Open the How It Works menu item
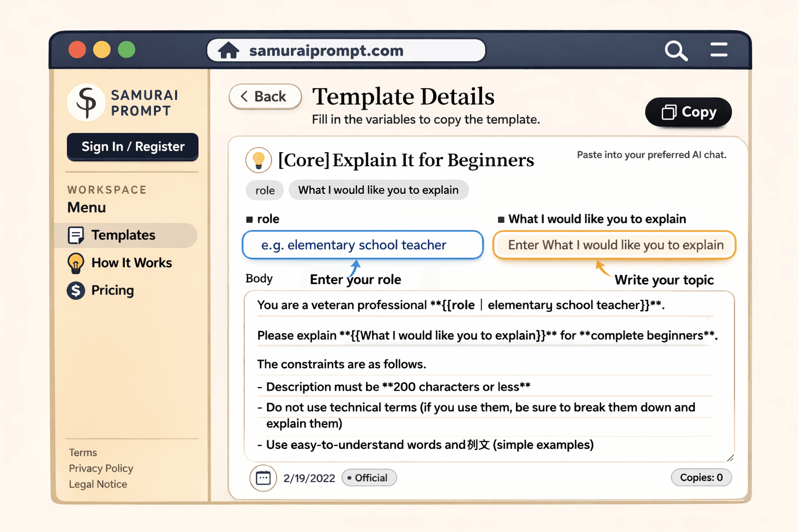This screenshot has height=532, width=798. point(131,263)
